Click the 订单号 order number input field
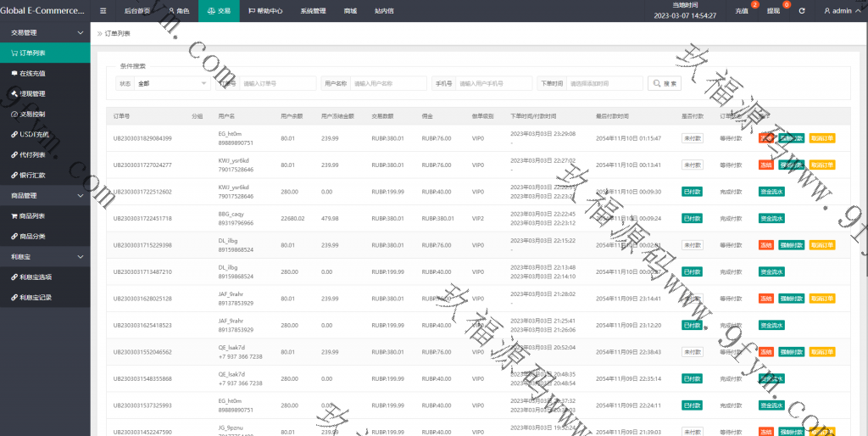The image size is (868, 436). click(x=278, y=83)
